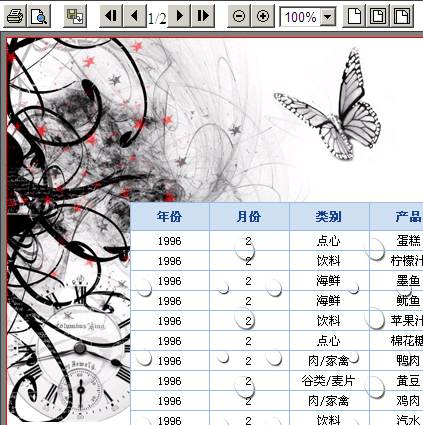Select the 鸡肉 product cell
Viewport: 423px width, 425px height.
[x=396, y=400]
